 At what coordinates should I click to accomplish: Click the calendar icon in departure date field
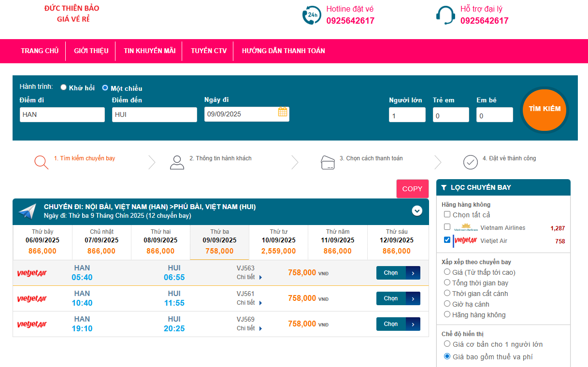coord(283,112)
